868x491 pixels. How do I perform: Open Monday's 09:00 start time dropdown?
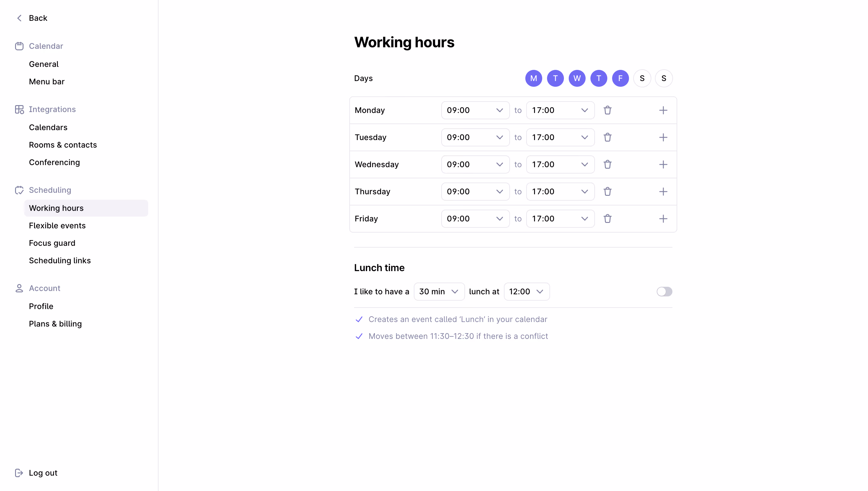tap(475, 110)
